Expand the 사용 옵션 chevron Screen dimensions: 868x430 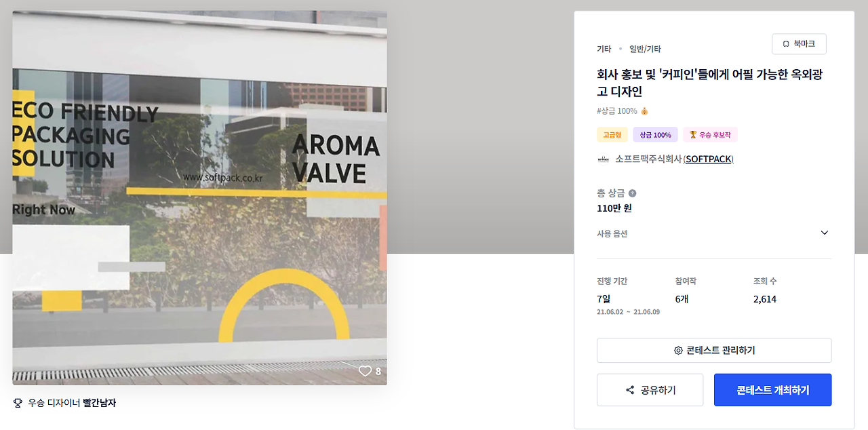pos(825,233)
